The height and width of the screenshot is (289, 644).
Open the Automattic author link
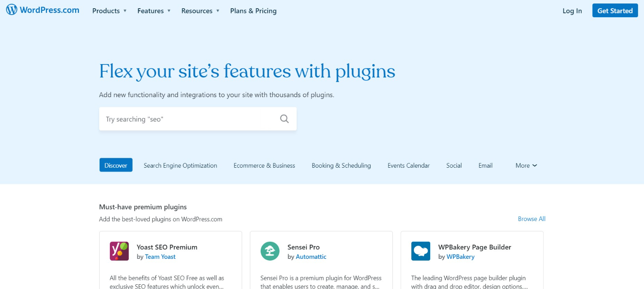(311, 257)
